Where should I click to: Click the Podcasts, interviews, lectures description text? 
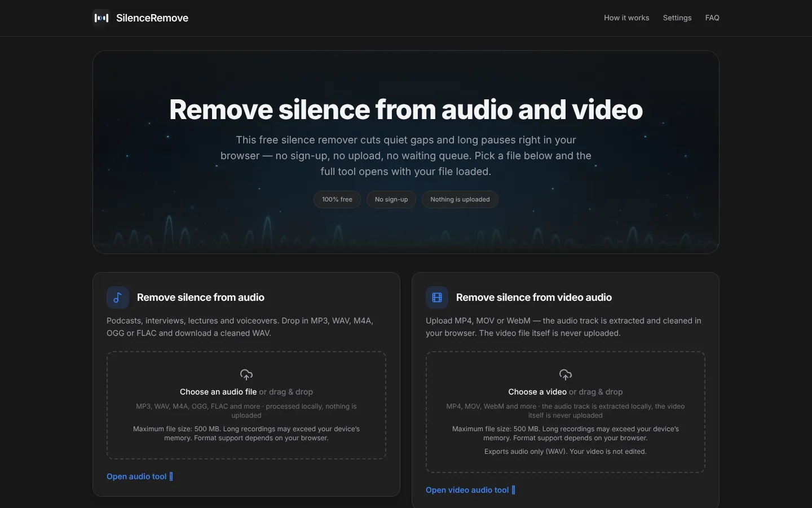(240, 327)
